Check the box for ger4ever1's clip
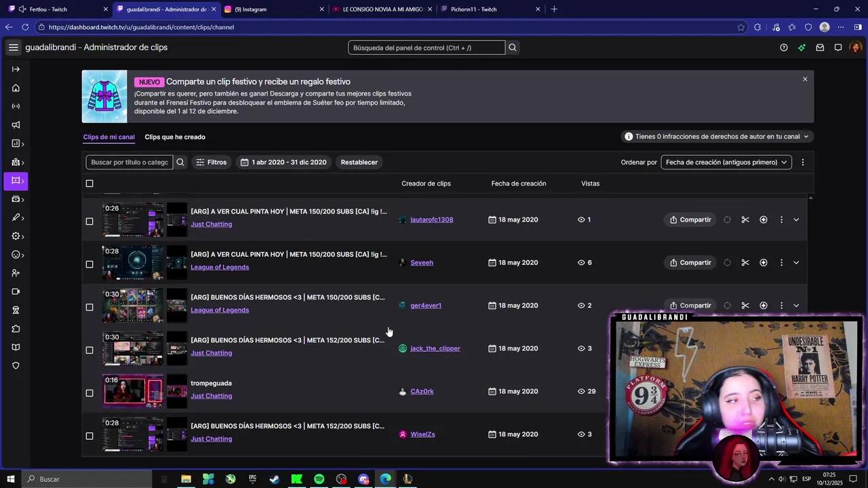The width and height of the screenshot is (868, 488). [90, 307]
